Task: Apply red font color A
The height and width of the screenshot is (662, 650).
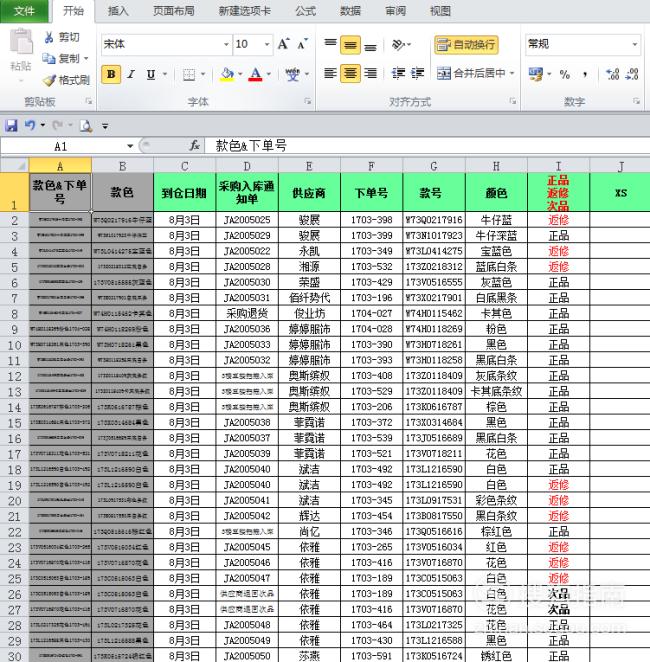Action: 255,75
